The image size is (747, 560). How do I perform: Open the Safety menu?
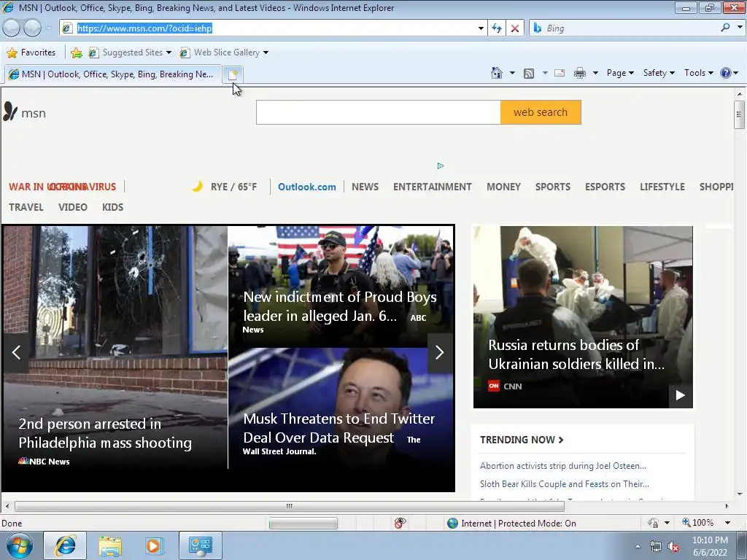click(x=659, y=73)
